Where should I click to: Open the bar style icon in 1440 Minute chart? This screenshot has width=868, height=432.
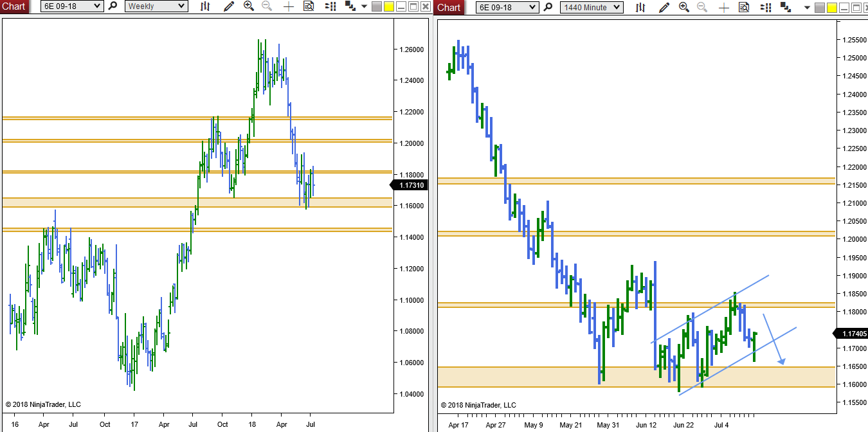tap(640, 7)
